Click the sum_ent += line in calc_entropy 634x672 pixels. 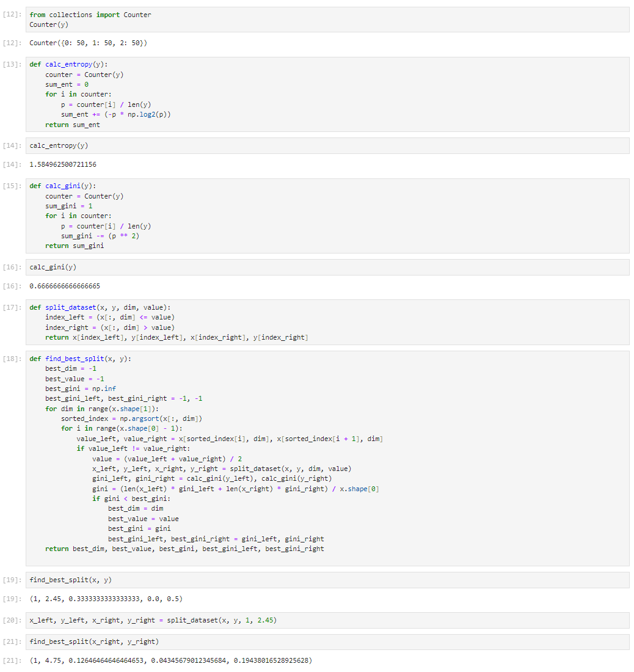tap(115, 114)
